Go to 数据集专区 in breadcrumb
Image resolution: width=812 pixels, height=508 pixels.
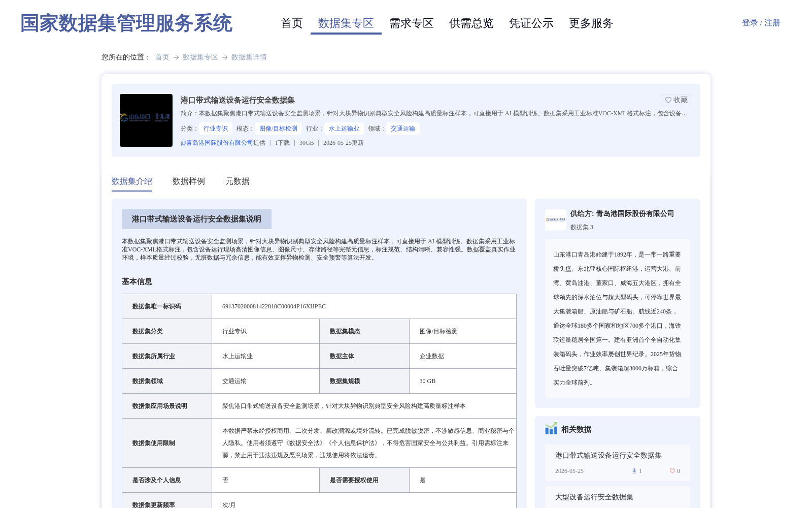[x=200, y=57]
